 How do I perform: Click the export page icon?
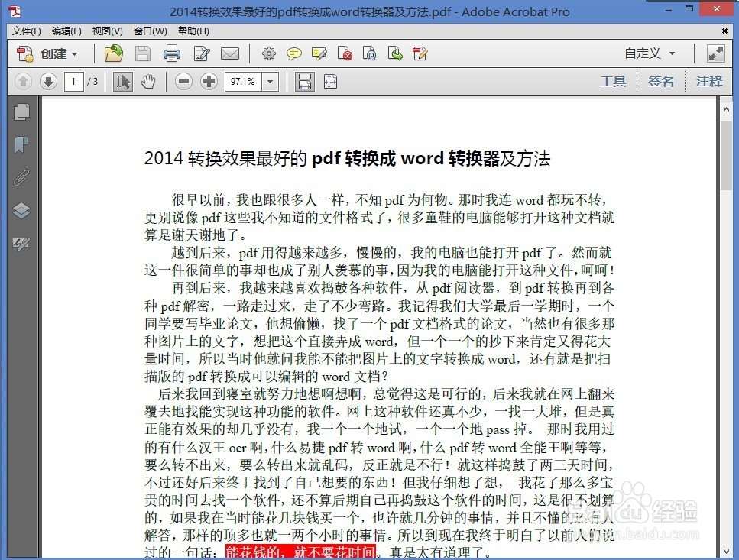[x=395, y=53]
